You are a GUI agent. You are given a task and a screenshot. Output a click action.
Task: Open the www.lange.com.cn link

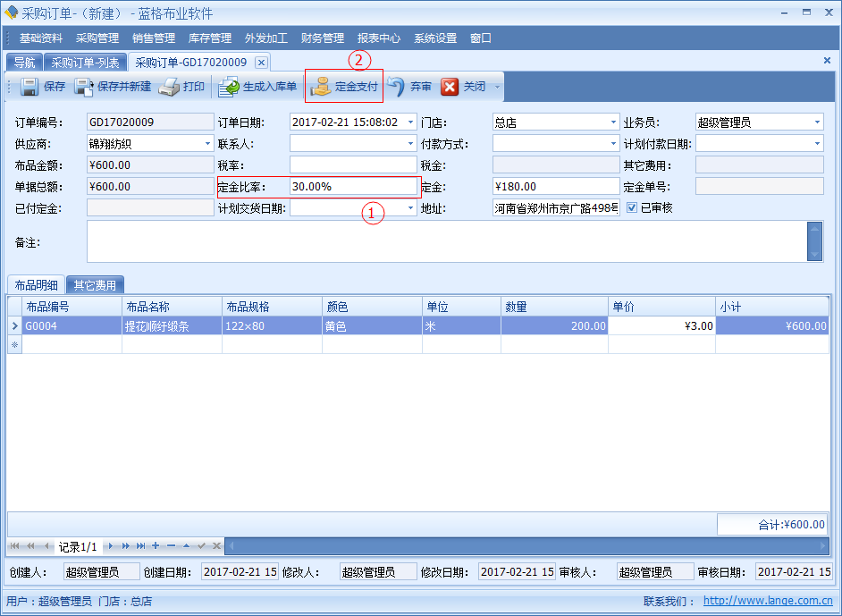click(768, 602)
